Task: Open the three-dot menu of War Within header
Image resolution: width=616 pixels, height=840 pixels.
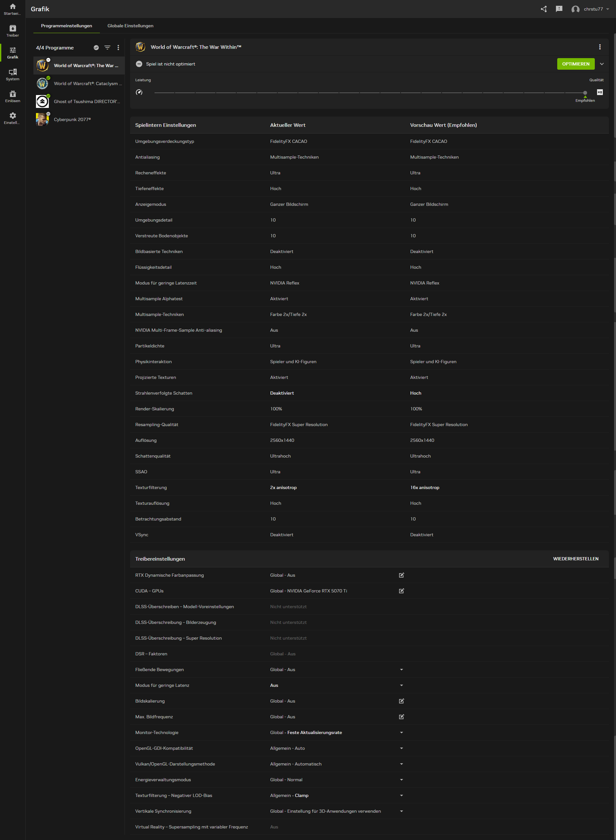Action: [600, 47]
